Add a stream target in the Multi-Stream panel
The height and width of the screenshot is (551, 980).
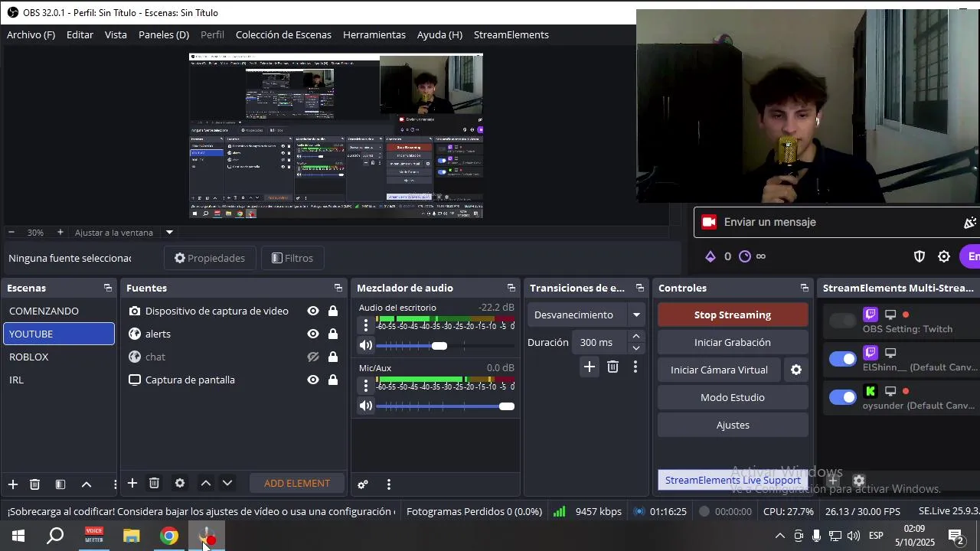tap(833, 481)
